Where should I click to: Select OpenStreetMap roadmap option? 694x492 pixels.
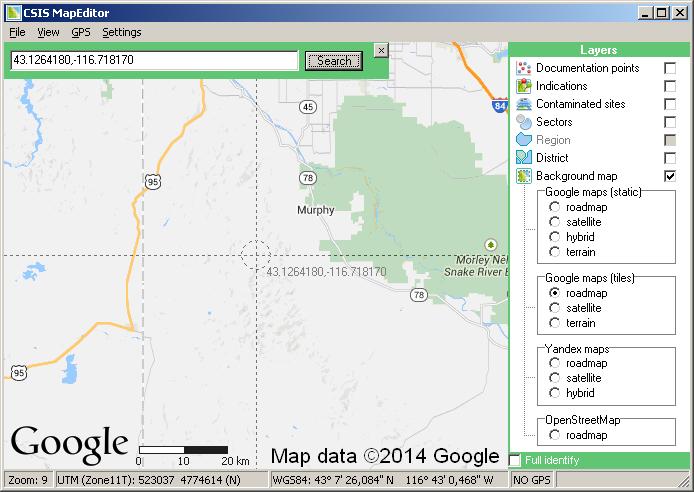[554, 435]
